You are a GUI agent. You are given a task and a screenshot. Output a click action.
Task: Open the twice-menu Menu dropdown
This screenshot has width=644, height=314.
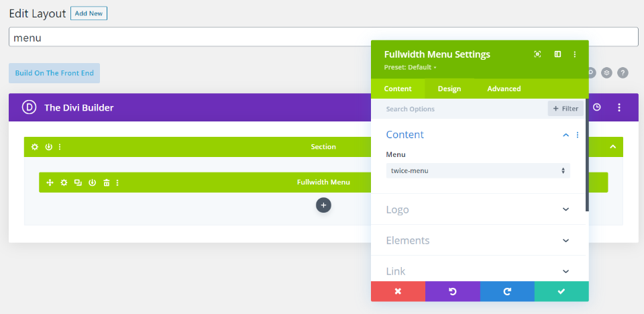coord(478,171)
